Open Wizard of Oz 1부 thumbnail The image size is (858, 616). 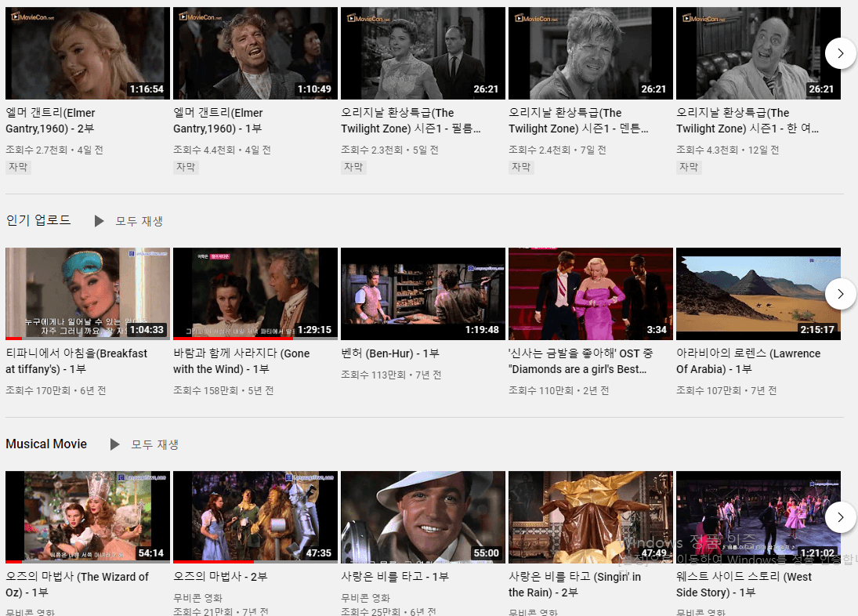point(88,517)
